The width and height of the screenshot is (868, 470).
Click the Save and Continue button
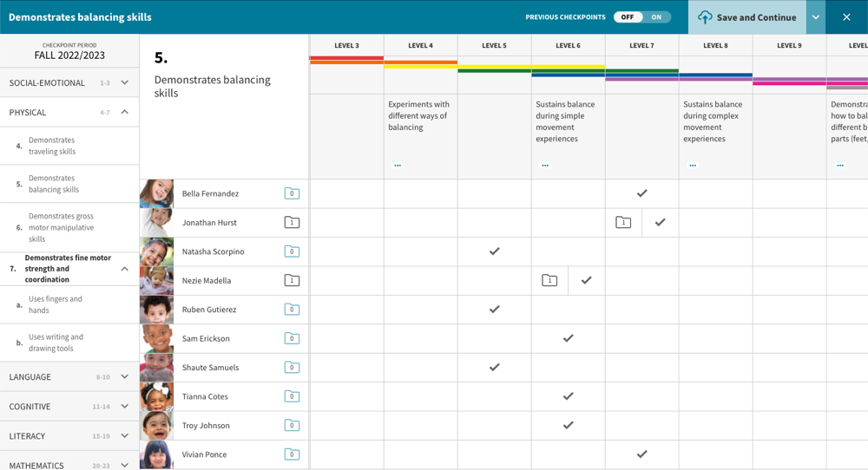tap(746, 17)
